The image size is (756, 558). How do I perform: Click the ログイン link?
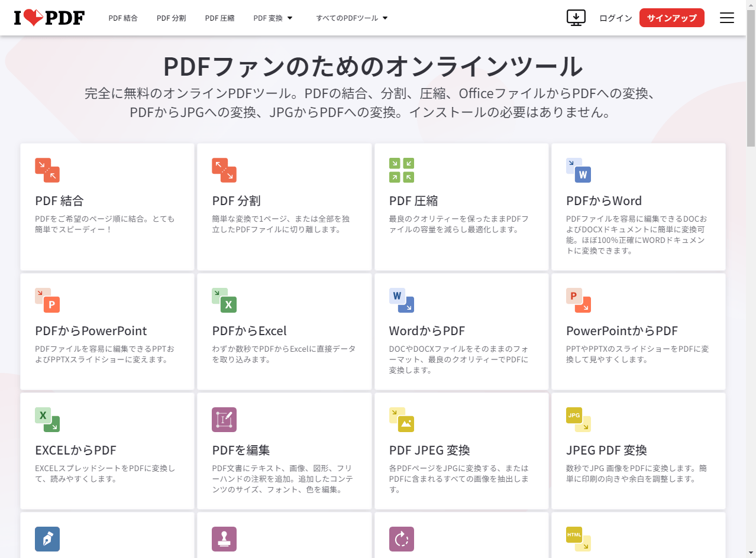(616, 18)
